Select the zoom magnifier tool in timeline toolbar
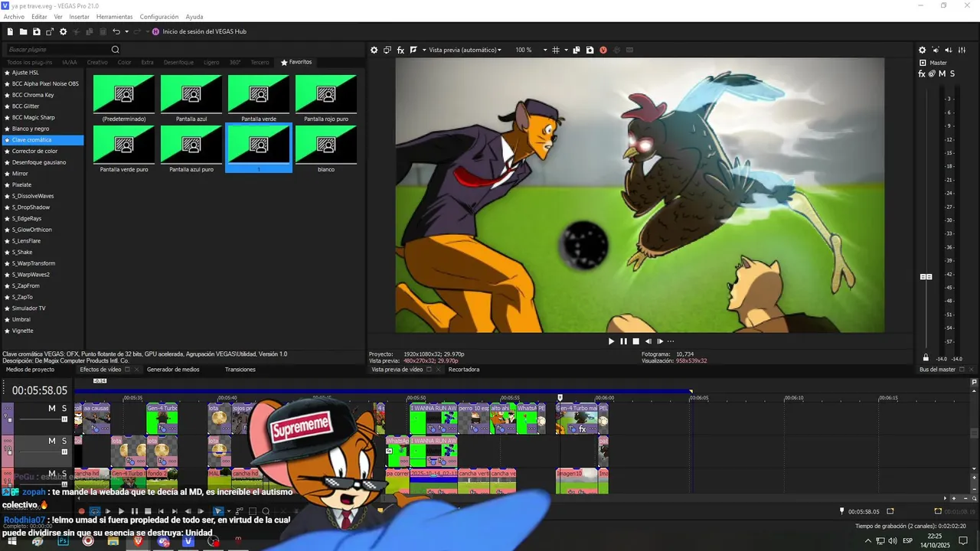The width and height of the screenshot is (980, 551). coord(266,511)
